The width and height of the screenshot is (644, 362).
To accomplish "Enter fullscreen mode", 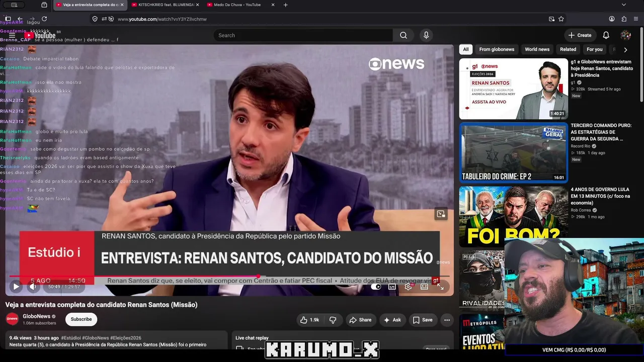I will 440,287.
